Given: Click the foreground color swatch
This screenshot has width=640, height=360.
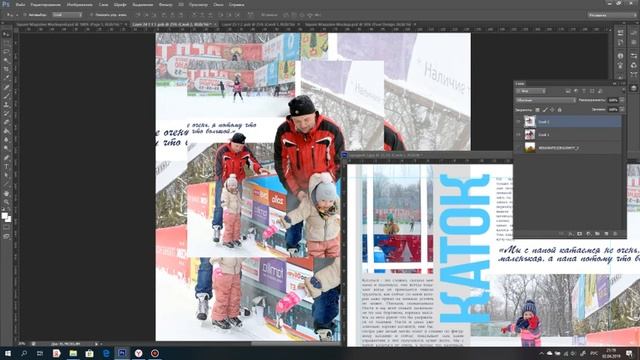Looking at the screenshot, I should point(4,215).
